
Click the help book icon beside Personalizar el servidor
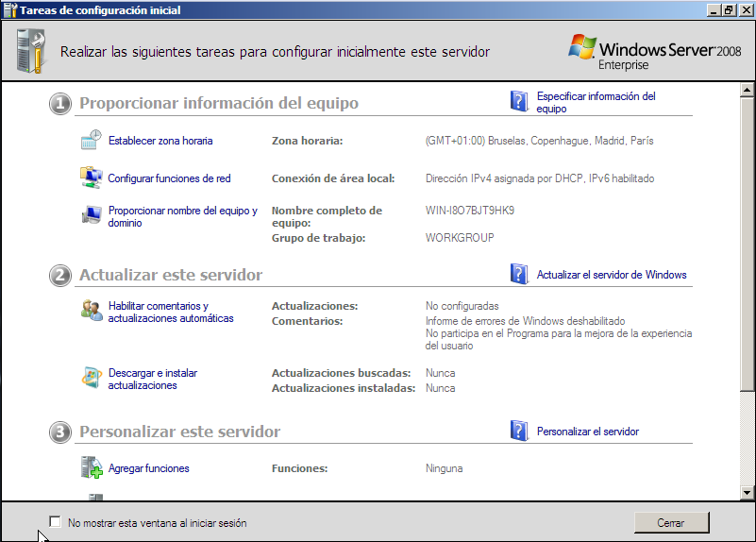519,431
